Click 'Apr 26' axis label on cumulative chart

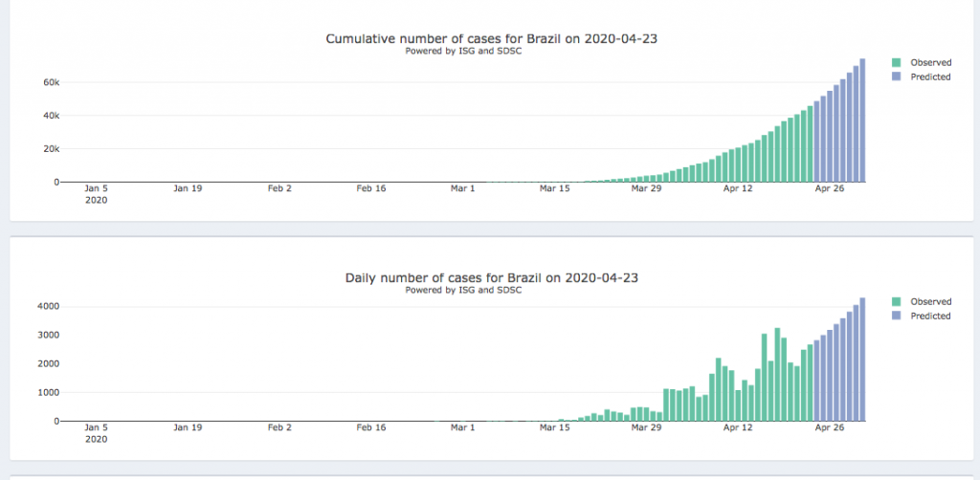coord(830,188)
